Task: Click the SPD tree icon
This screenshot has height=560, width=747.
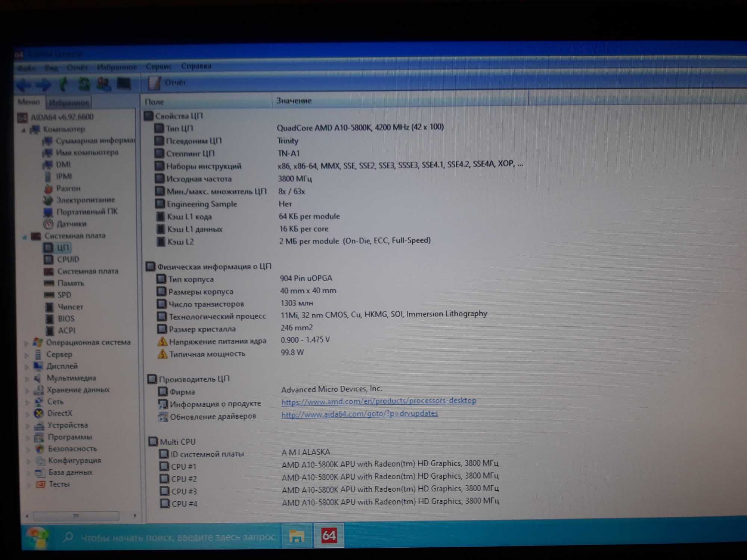Action: 49,295
